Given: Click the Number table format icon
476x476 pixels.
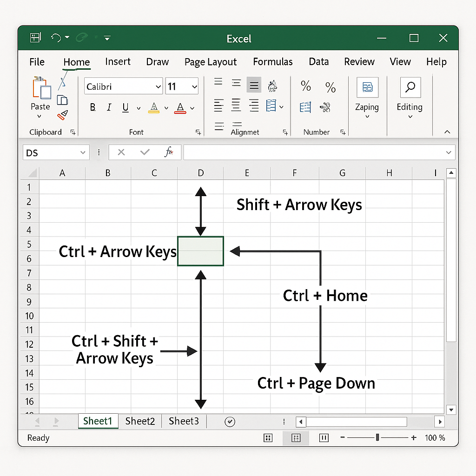Looking at the screenshot, I should pos(305,107).
